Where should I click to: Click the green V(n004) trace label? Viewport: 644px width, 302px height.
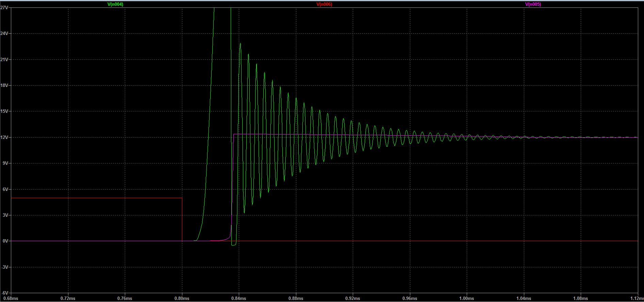click(x=115, y=4)
